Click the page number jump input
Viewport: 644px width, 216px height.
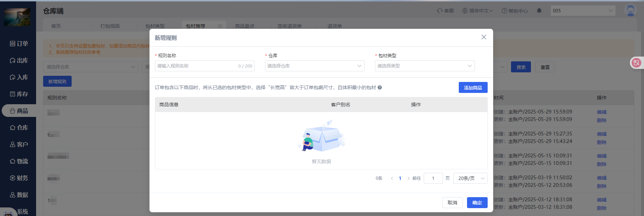pyautogui.click(x=433, y=178)
